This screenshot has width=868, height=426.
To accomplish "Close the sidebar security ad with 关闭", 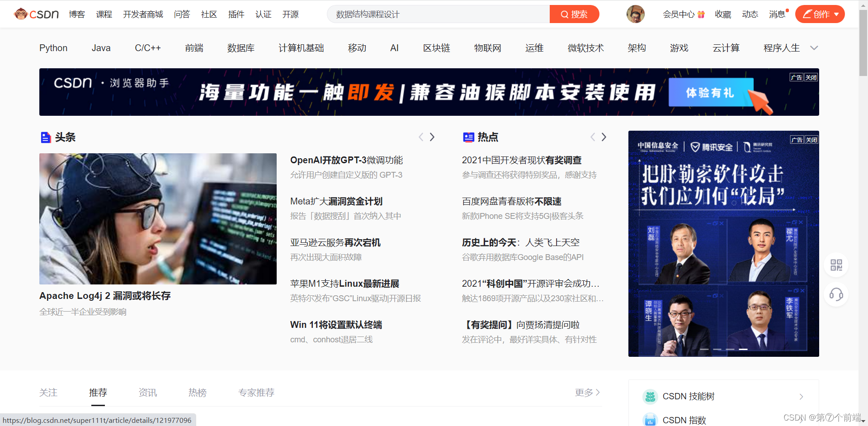I will pyautogui.click(x=811, y=140).
